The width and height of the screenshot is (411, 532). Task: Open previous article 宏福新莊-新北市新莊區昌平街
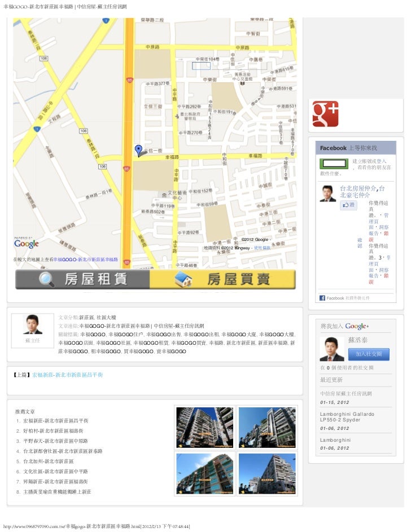click(68, 375)
